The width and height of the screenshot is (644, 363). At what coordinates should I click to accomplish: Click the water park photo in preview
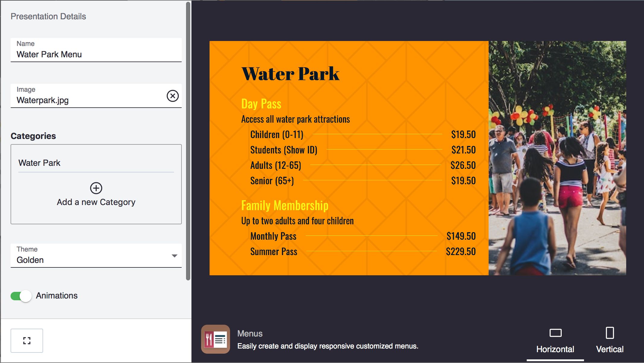tap(557, 158)
